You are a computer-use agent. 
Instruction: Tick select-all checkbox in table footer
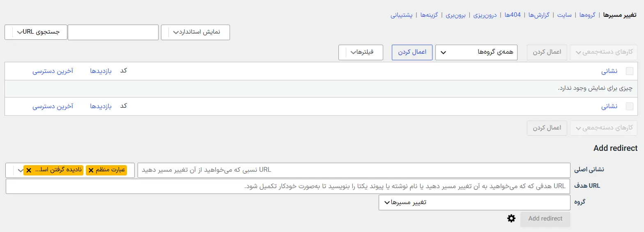(x=629, y=106)
